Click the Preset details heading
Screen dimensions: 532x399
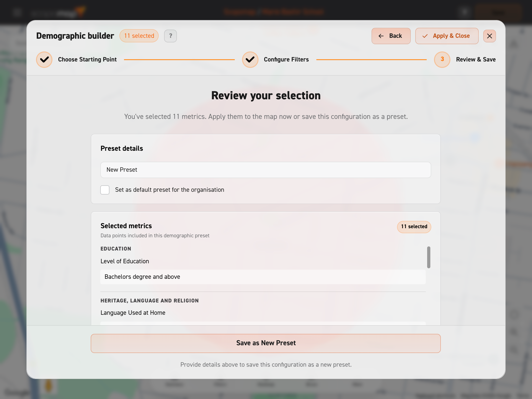122,148
